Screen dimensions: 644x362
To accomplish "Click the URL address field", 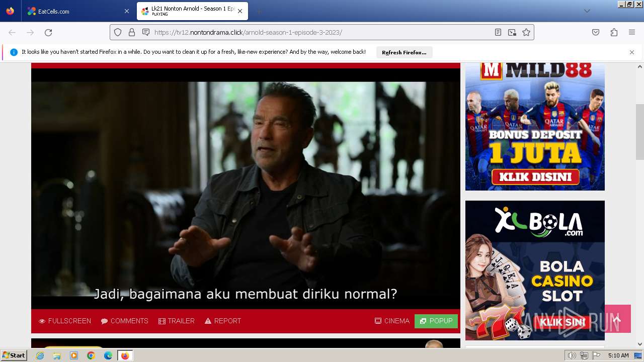I will pyautogui.click(x=322, y=32).
